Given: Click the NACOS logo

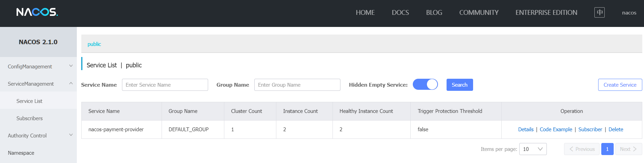Looking at the screenshot, I should 37,12.
